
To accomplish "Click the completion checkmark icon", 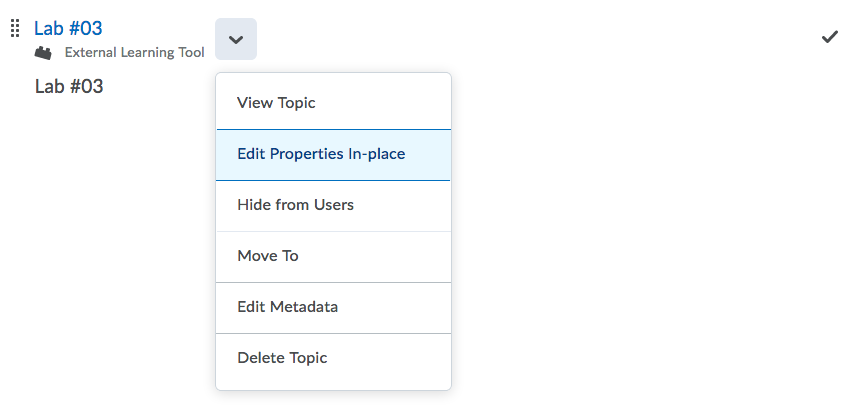I will [x=829, y=37].
